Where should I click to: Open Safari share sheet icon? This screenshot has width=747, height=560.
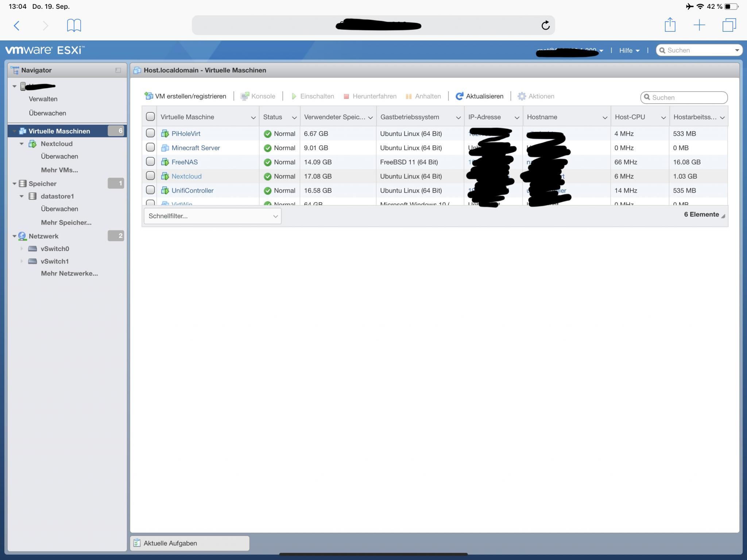coord(670,25)
